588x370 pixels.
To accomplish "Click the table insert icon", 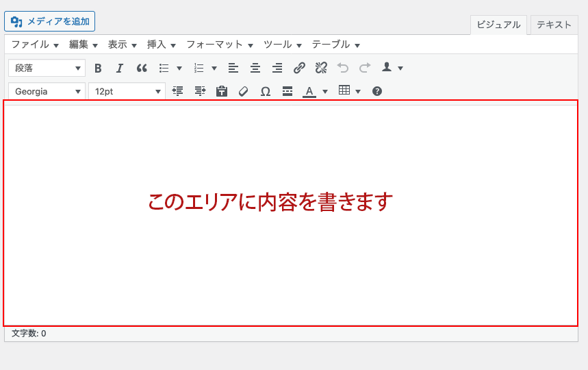I will point(344,90).
